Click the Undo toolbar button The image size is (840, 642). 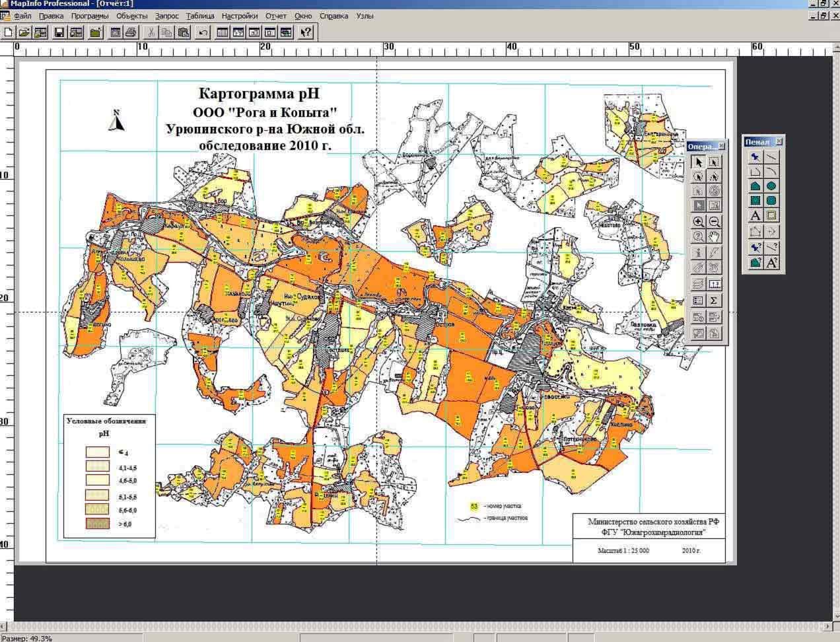coord(203,32)
